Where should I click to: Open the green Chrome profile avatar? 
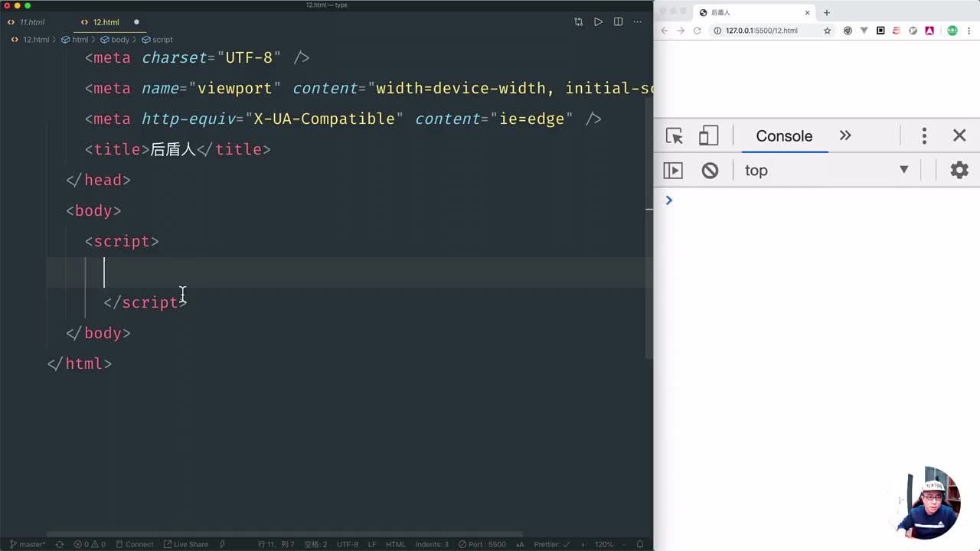[x=952, y=31]
